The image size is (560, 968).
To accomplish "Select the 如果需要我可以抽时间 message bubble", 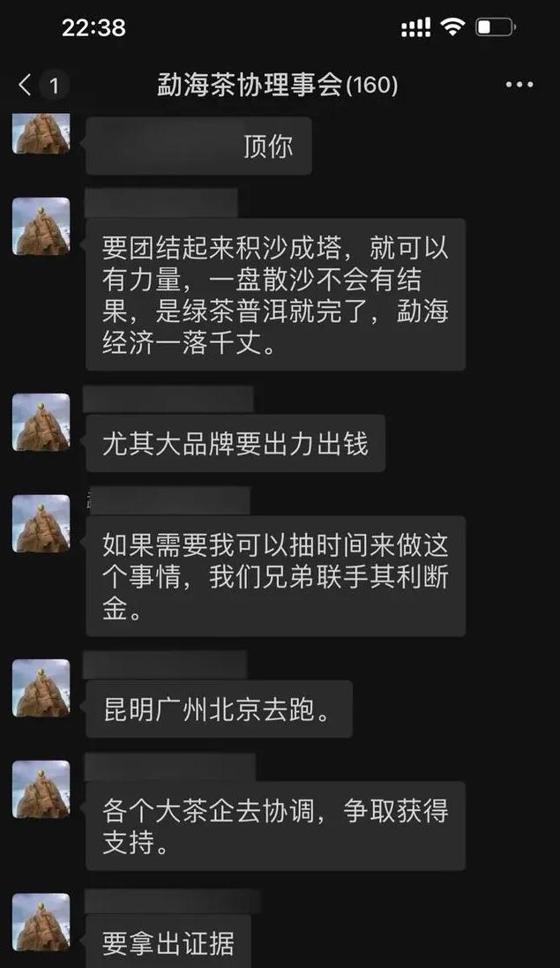I will click(276, 576).
